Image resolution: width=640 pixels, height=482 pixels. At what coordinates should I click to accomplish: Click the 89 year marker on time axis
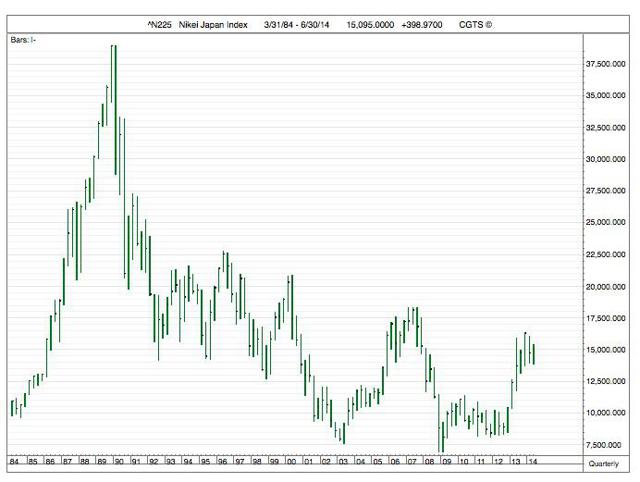tap(102, 462)
